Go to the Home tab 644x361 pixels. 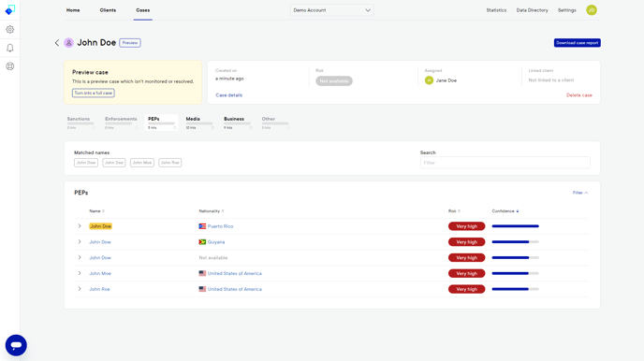73,10
